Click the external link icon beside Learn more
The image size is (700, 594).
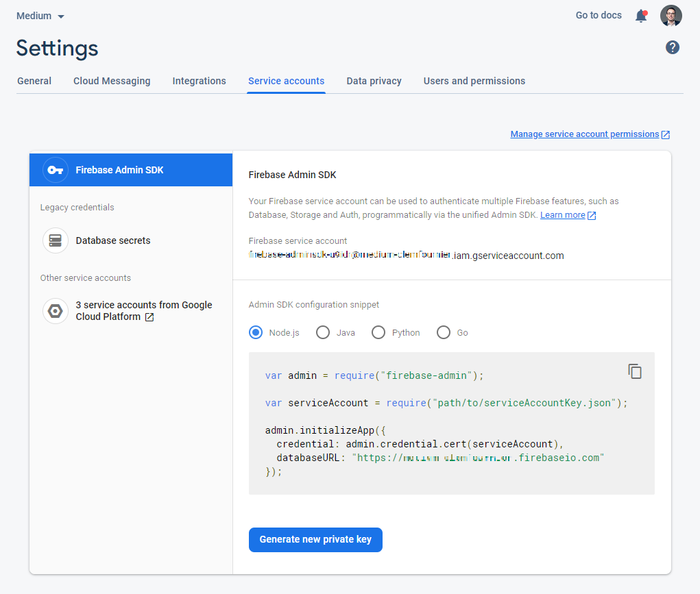[591, 214]
